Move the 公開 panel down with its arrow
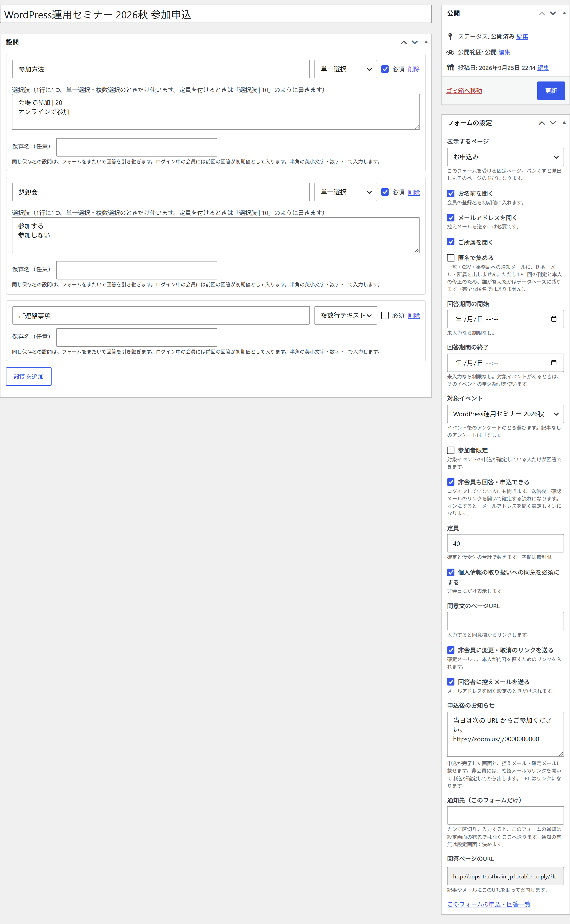 point(553,13)
